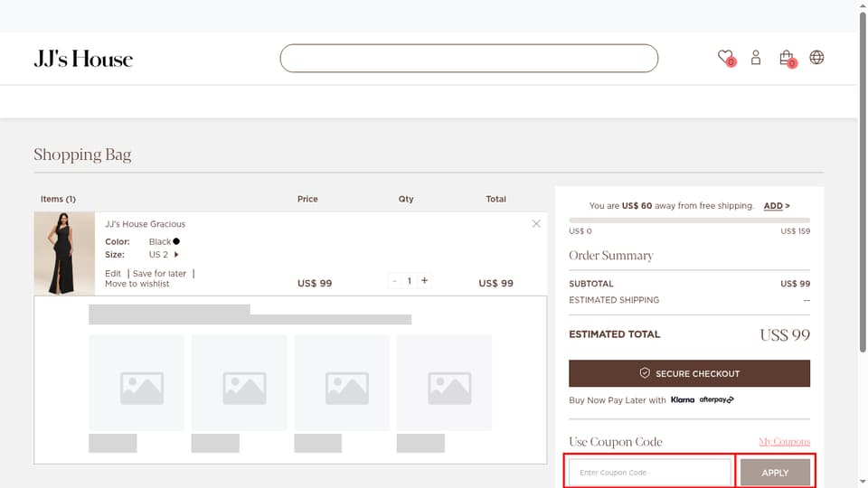This screenshot has width=868, height=488.
Task: Open the black dress product thumbnail
Action: click(64, 253)
